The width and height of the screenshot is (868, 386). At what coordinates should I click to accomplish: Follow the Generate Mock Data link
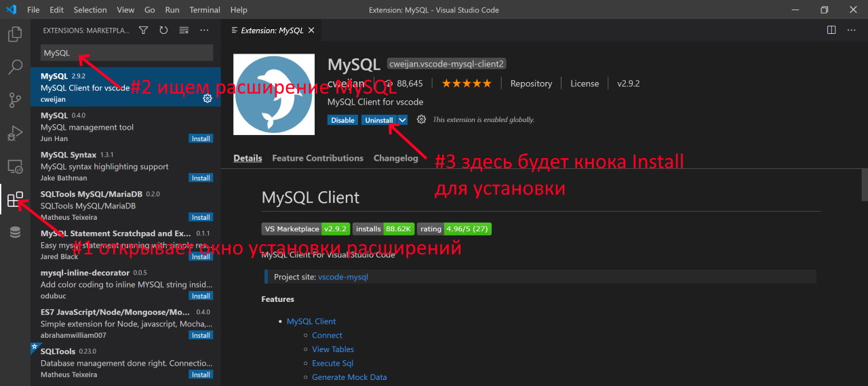349,377
